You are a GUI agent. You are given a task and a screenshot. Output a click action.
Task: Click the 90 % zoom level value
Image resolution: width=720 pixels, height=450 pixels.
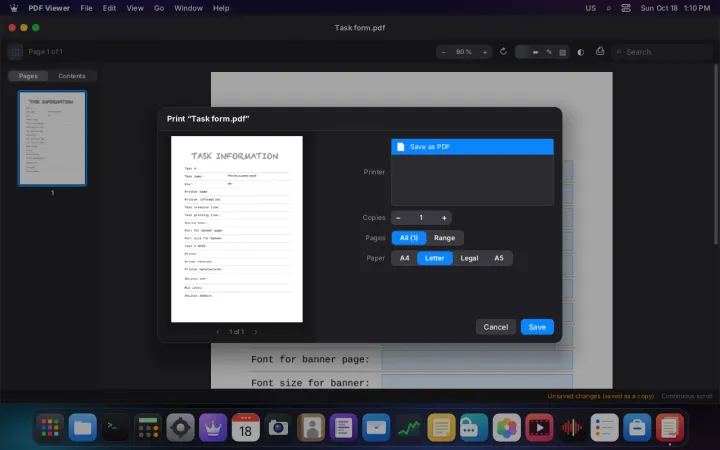point(464,52)
